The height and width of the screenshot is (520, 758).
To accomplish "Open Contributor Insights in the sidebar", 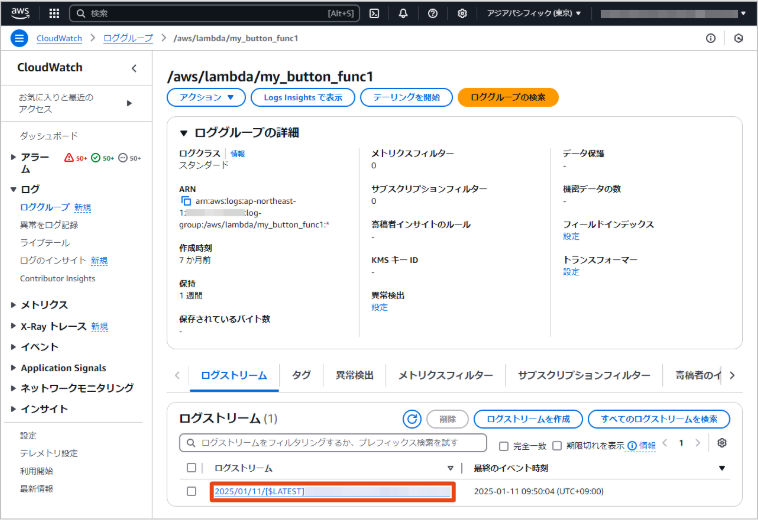I will click(x=58, y=278).
